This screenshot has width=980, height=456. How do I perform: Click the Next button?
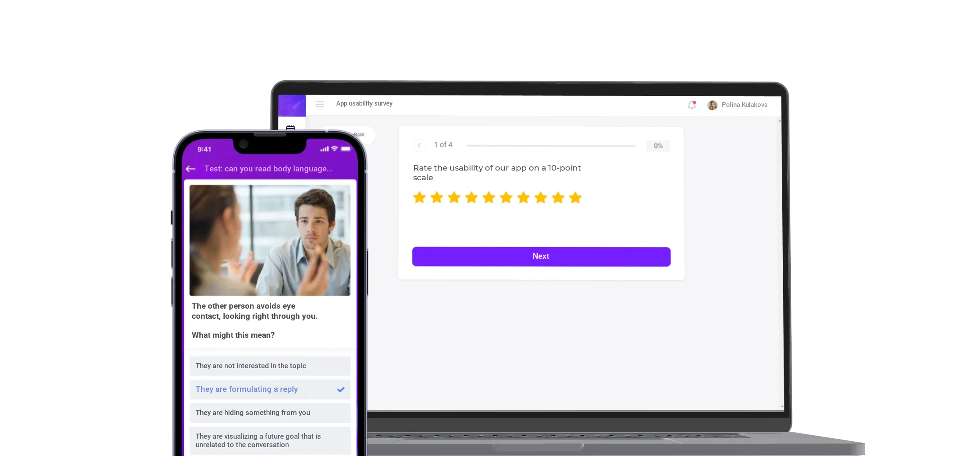(541, 256)
